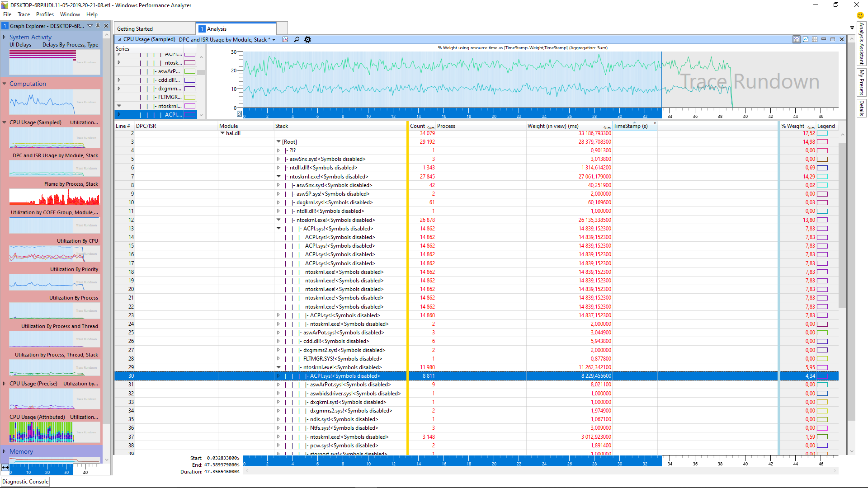This screenshot has width=868, height=488.
Task: Open the Profiles menu
Action: (45, 14)
